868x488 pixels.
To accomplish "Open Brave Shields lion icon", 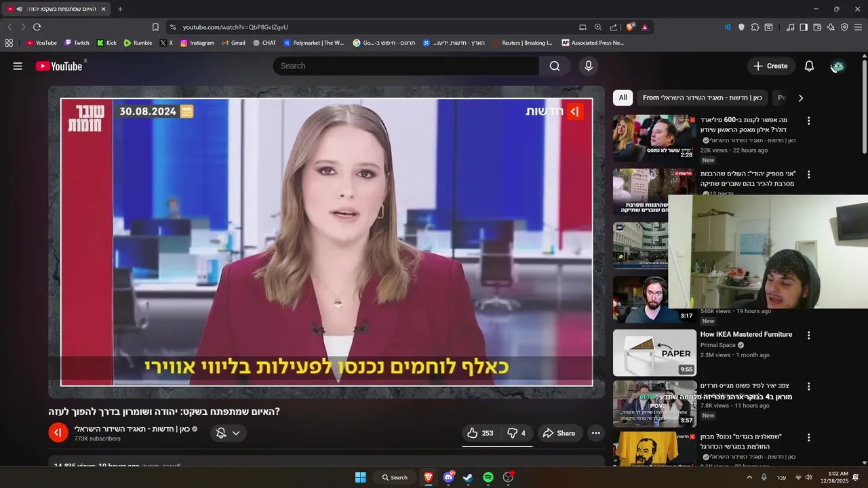I will pyautogui.click(x=630, y=27).
